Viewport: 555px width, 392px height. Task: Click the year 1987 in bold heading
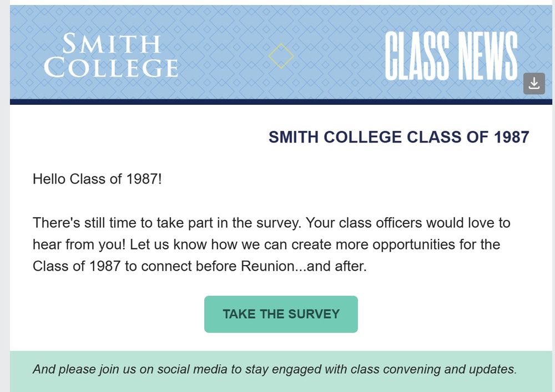point(512,137)
